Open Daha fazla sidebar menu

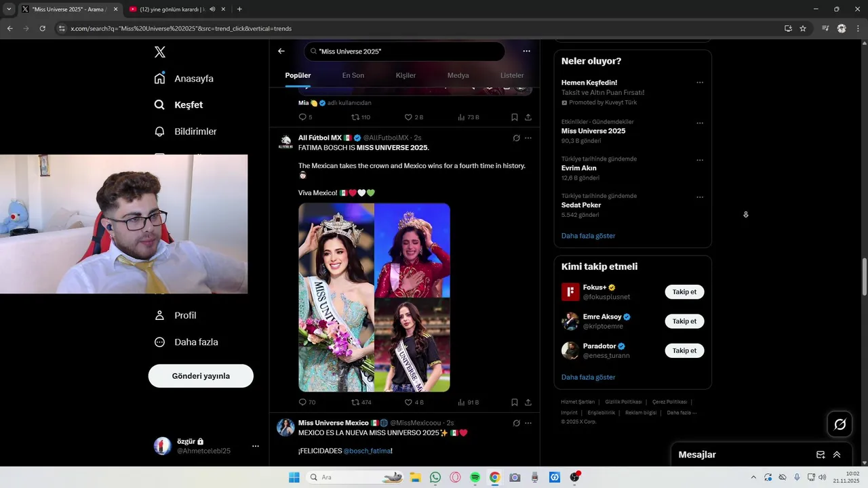[186, 342]
